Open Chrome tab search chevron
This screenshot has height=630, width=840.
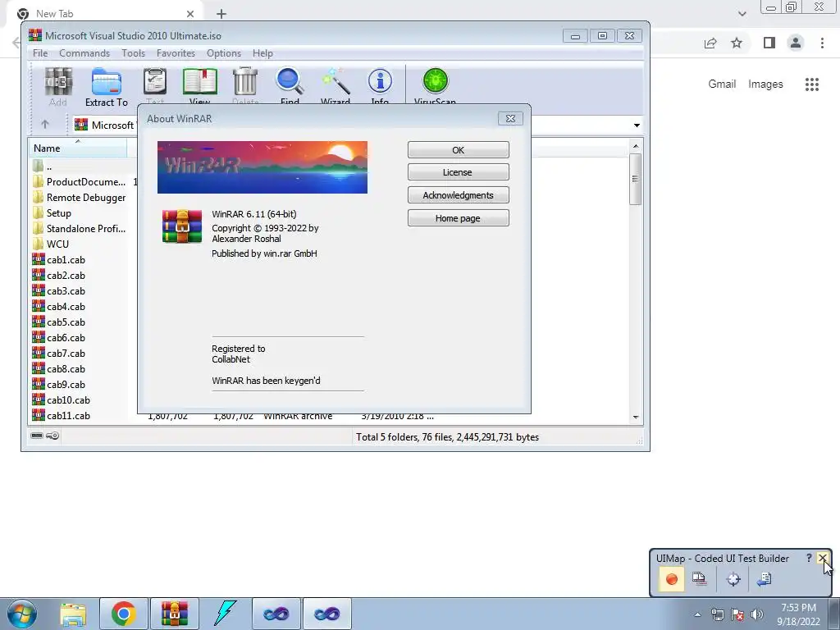742,14
